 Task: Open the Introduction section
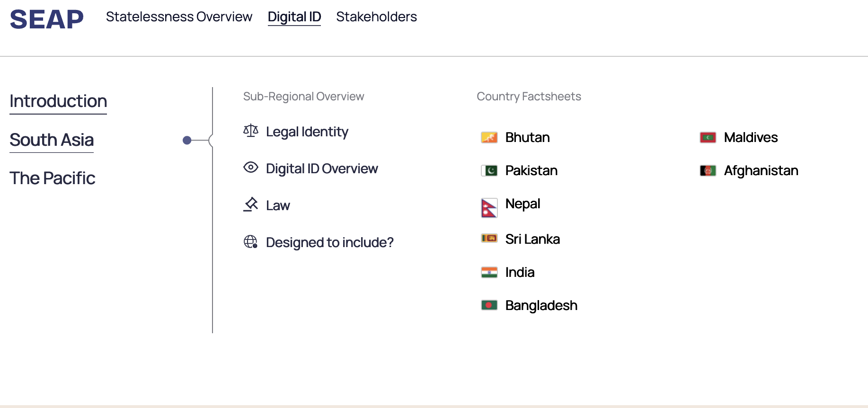tap(58, 101)
